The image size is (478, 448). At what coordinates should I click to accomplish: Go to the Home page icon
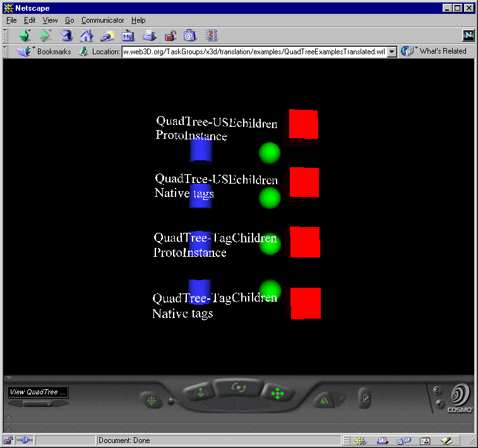pyautogui.click(x=87, y=36)
